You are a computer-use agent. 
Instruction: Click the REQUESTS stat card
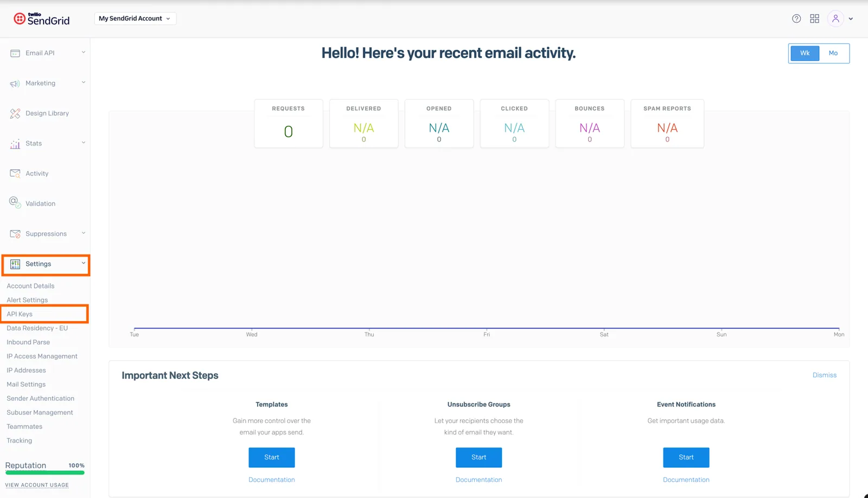coord(289,124)
